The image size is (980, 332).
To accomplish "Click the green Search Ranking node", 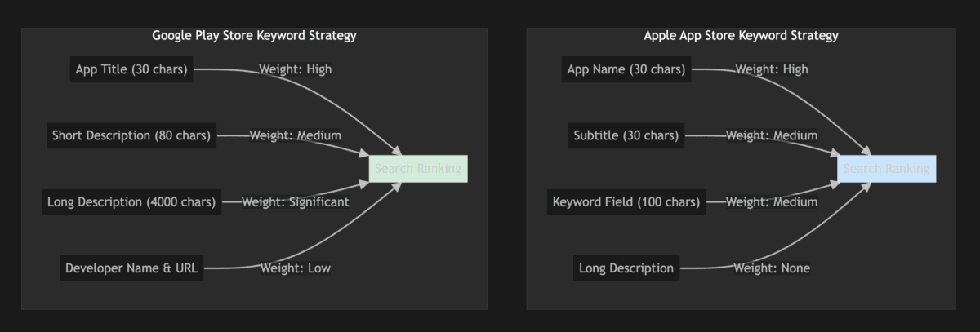I will pyautogui.click(x=418, y=169).
